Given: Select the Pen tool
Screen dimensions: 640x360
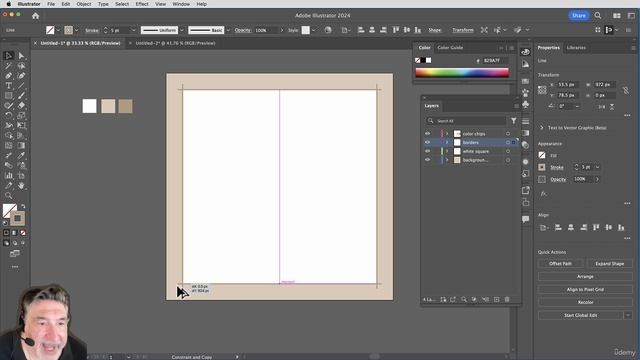Looking at the screenshot, I should [8, 76].
